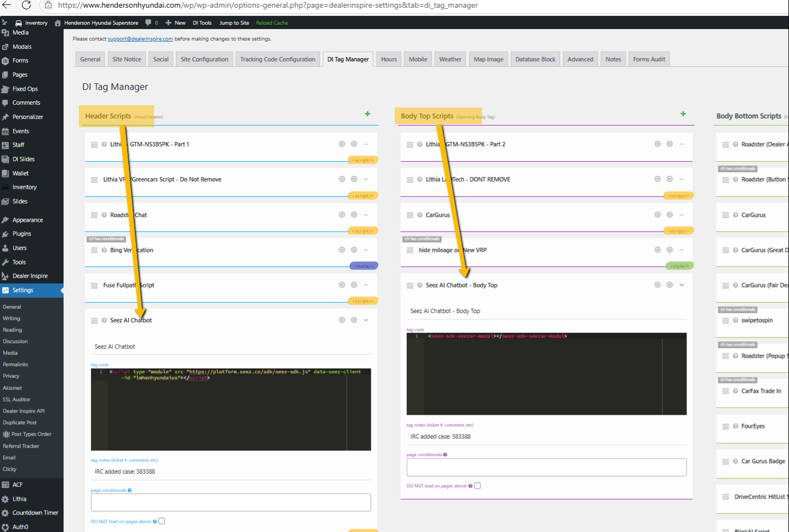Click into the Seez AI Chatbot header tag code editor
The height and width of the screenshot is (532, 789).
231,409
